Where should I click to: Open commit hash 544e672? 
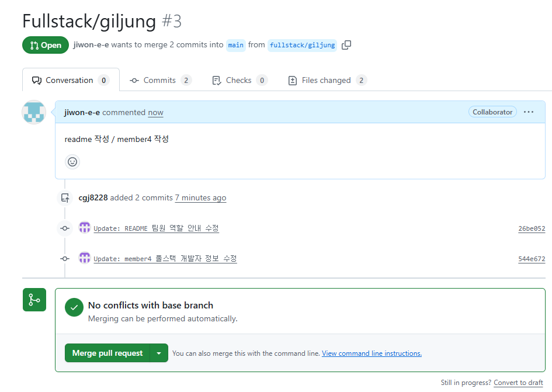coord(532,259)
